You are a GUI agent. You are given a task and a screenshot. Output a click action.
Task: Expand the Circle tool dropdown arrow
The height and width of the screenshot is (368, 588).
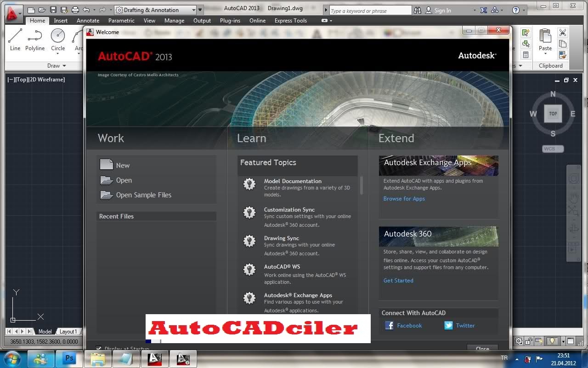click(x=58, y=54)
